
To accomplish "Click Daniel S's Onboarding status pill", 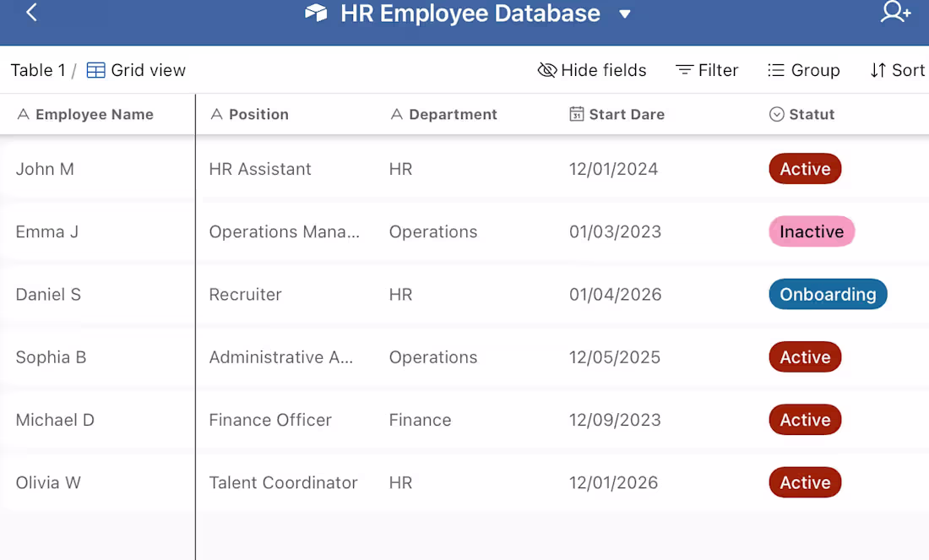I will coord(828,294).
